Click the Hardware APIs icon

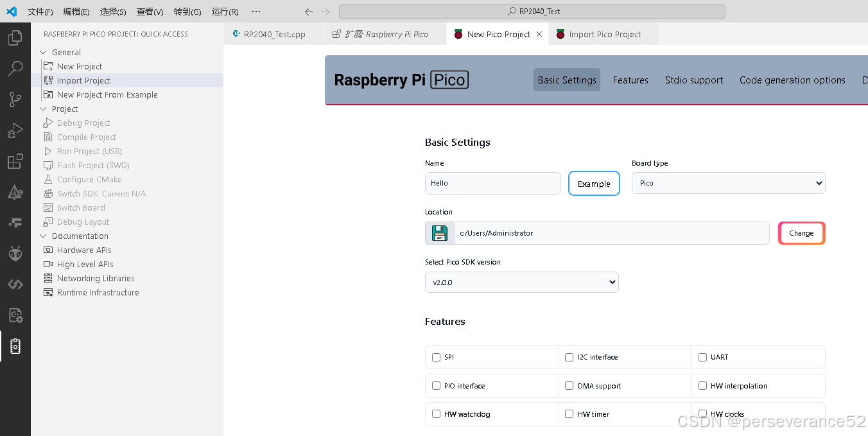click(48, 250)
